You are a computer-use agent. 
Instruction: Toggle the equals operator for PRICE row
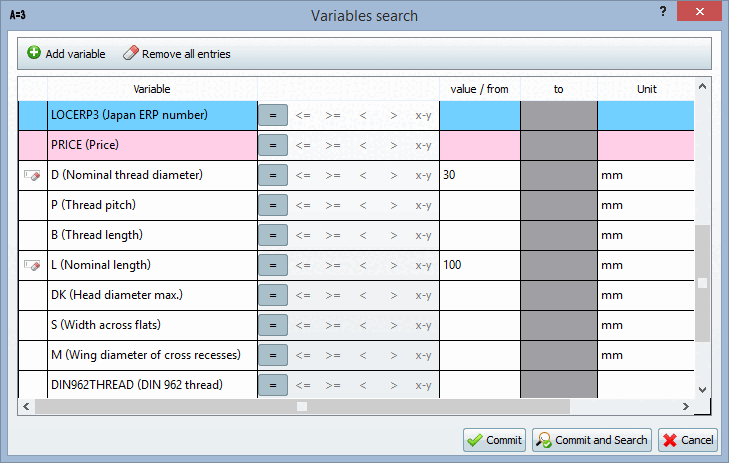point(272,145)
